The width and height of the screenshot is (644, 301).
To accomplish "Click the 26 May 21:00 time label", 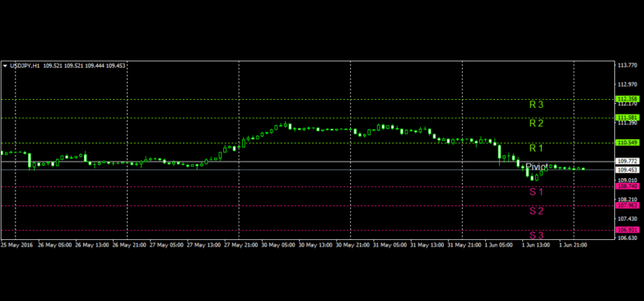I will point(129,245).
